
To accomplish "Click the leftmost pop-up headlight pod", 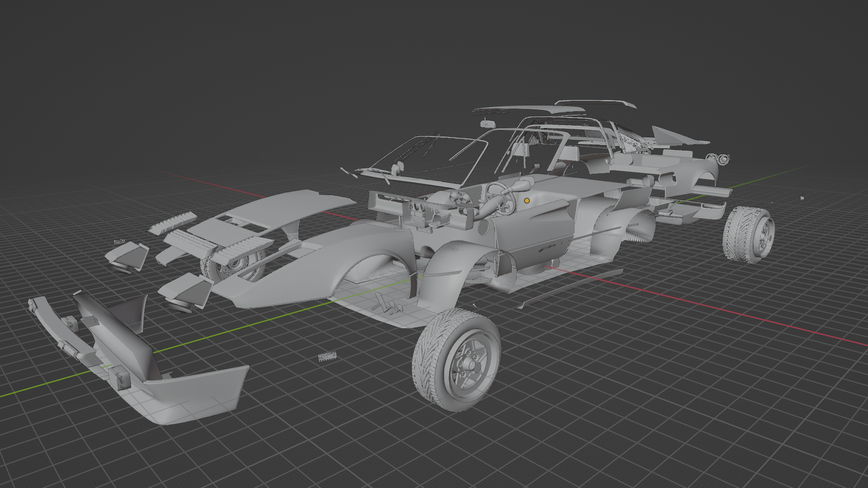I will [x=127, y=256].
